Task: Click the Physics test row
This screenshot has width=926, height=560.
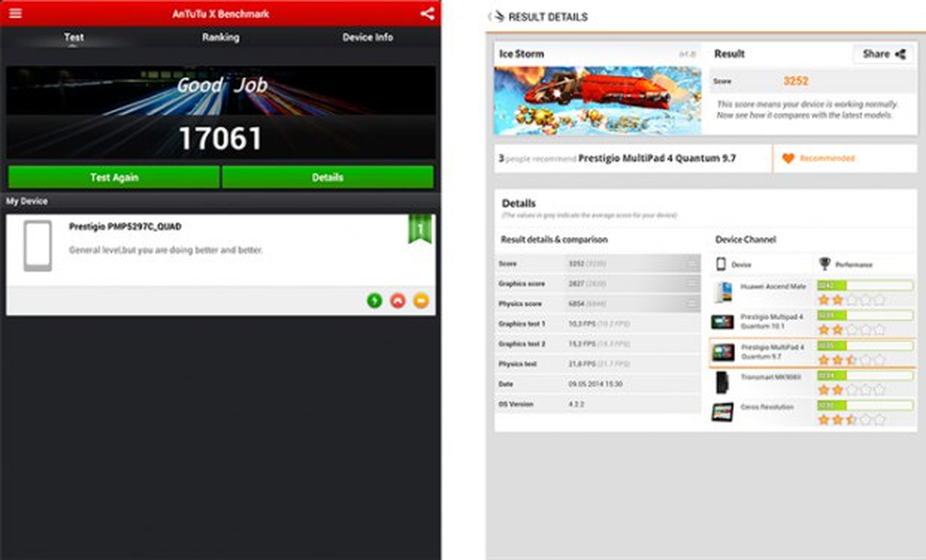Action: pos(598,364)
